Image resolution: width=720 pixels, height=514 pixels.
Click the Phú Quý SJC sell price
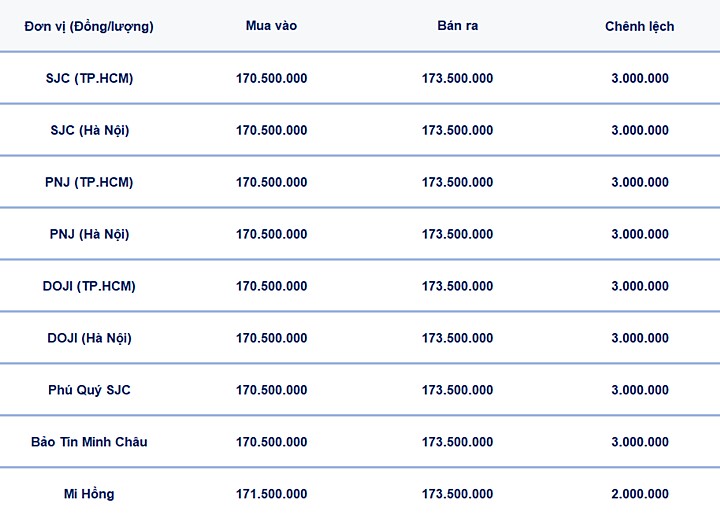(457, 390)
